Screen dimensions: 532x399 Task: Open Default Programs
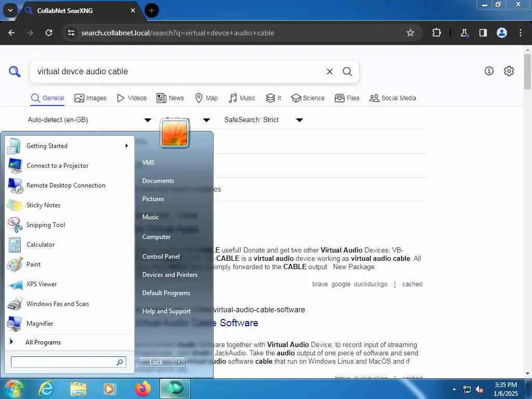(166, 293)
